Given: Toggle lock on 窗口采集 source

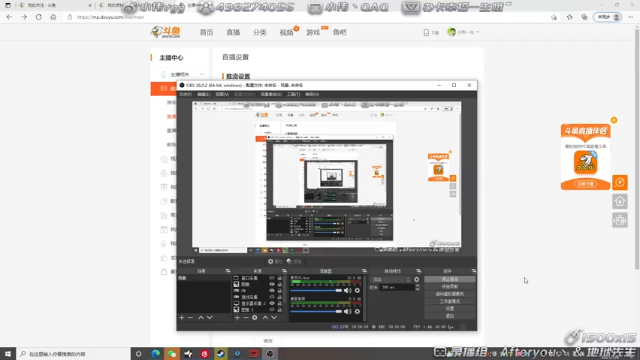Looking at the screenshot, I should 280,278.
